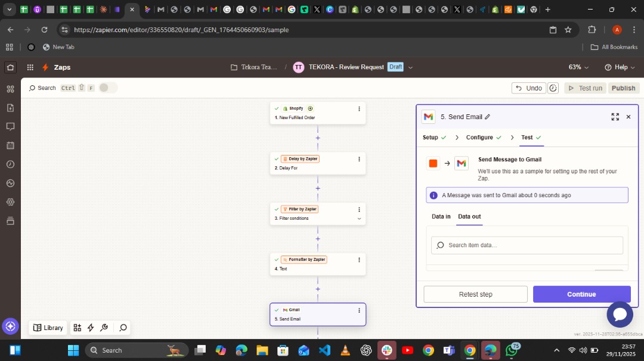Open the zoom level 63% dropdown

tap(578, 67)
